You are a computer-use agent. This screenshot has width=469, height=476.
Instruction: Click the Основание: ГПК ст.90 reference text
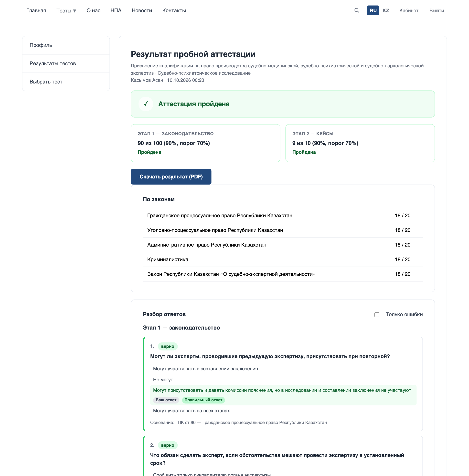pyautogui.click(x=238, y=423)
